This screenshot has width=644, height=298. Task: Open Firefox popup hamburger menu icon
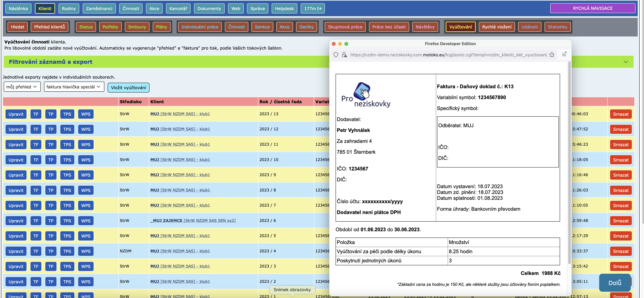[564, 54]
